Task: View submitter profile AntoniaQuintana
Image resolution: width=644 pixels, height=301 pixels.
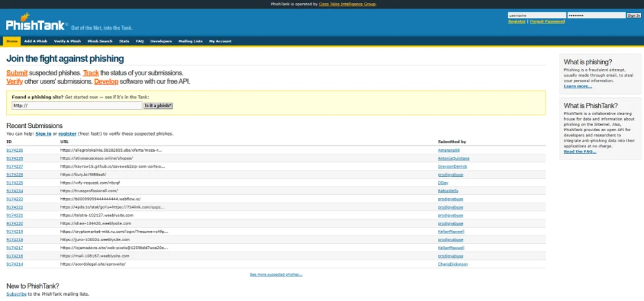Action: click(x=453, y=158)
